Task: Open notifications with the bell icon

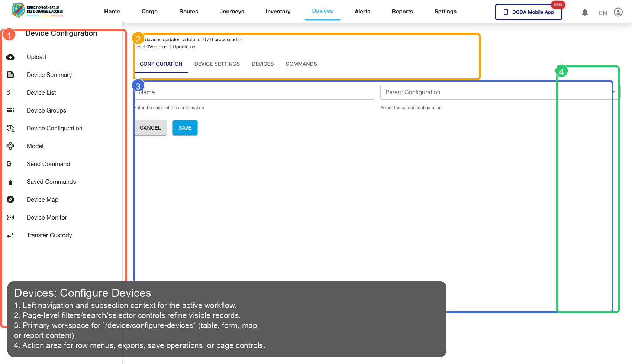Action: point(585,12)
